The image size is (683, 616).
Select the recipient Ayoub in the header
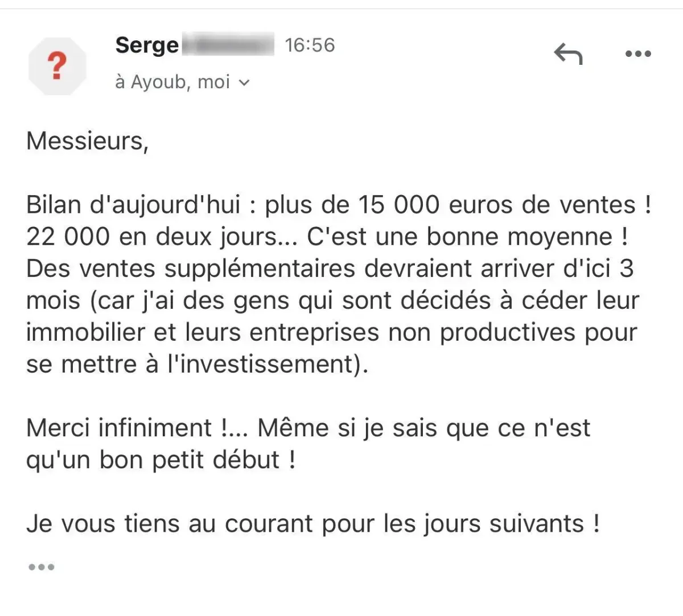tap(160, 82)
